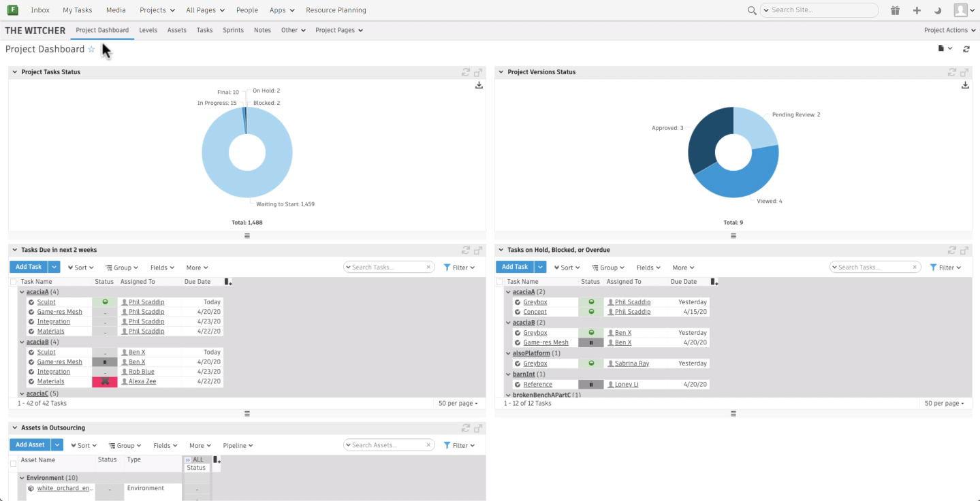
Task: Refresh the page using the top-right reload icon
Action: (966, 49)
